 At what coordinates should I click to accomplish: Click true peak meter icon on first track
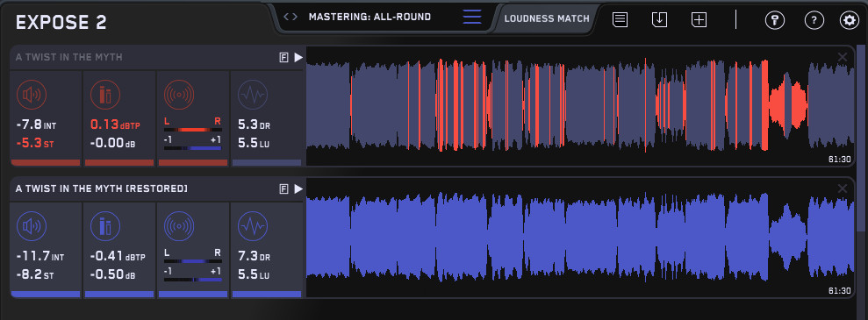105,95
